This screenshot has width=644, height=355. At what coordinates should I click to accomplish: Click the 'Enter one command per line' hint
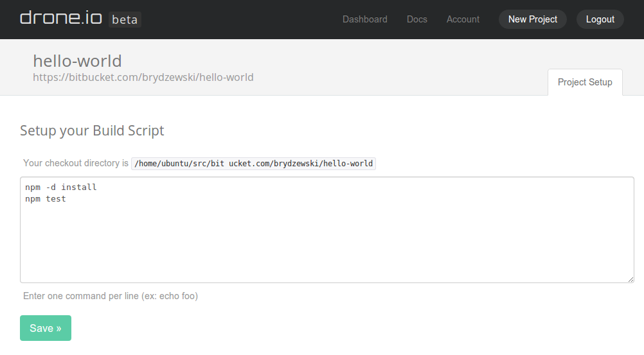tap(87, 296)
